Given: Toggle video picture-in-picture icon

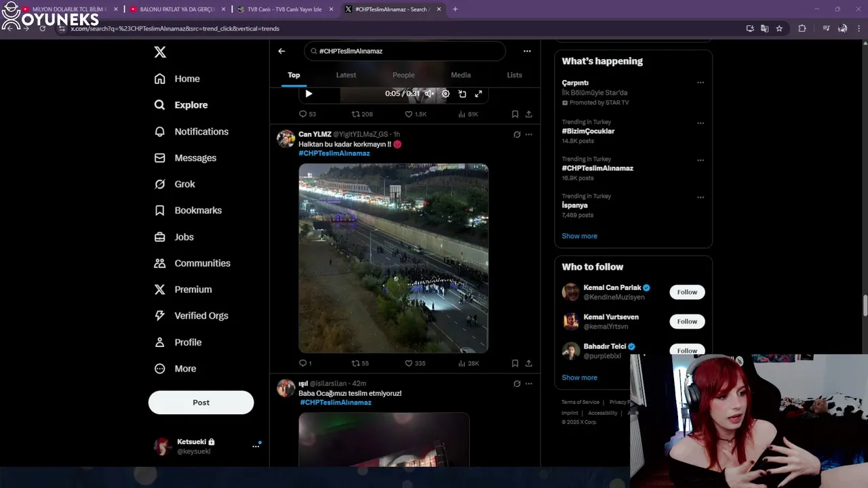Looking at the screenshot, I should click(462, 94).
